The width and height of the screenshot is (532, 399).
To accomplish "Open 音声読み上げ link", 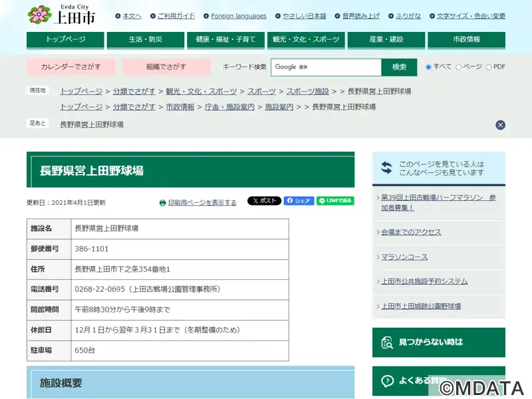I will pos(361,16).
